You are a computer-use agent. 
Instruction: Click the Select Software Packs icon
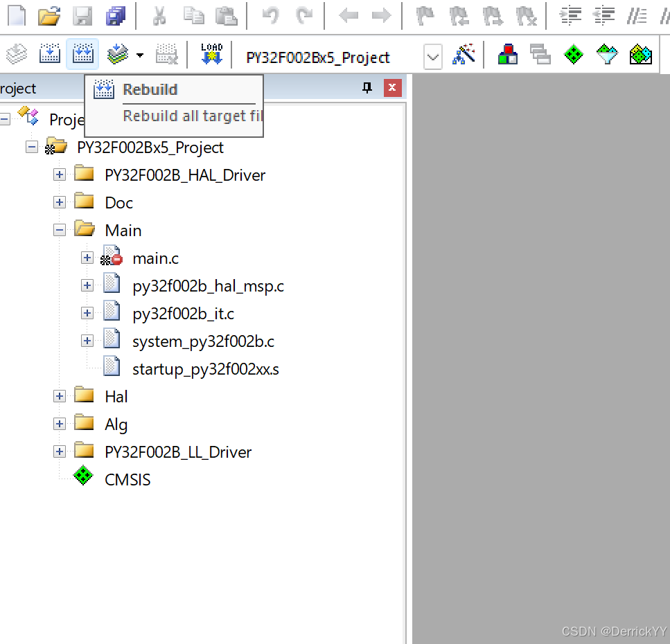(x=607, y=54)
